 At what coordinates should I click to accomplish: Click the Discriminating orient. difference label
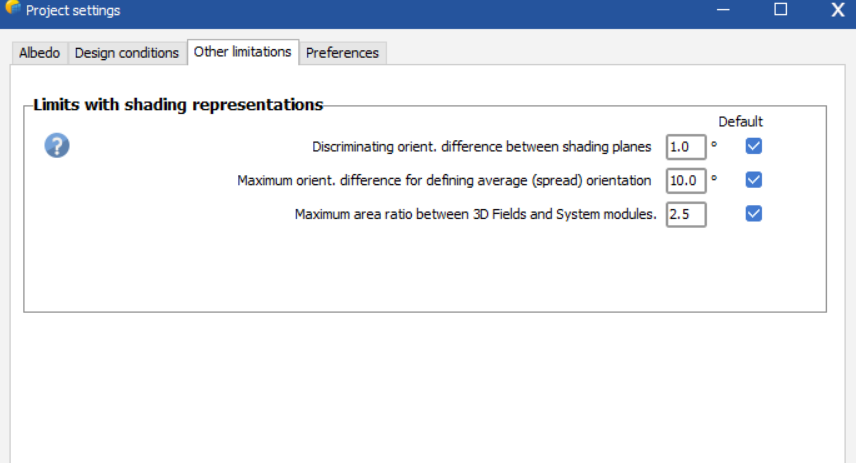click(482, 147)
